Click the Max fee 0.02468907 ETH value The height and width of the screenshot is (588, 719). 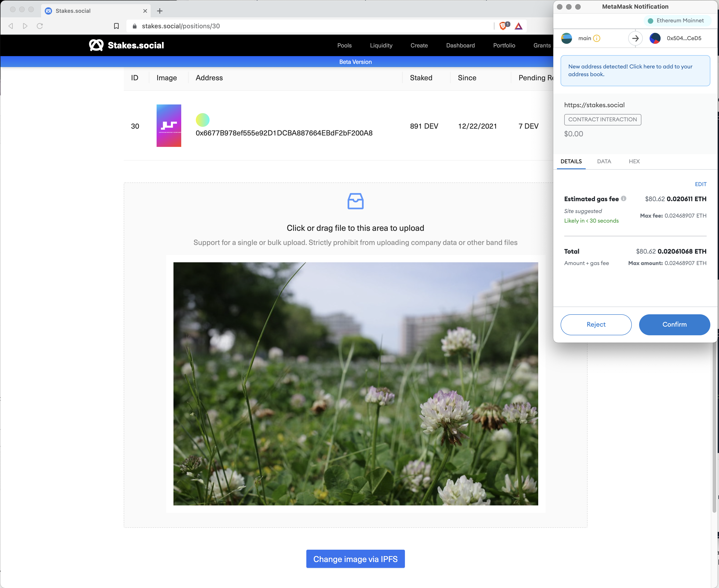[x=685, y=216]
